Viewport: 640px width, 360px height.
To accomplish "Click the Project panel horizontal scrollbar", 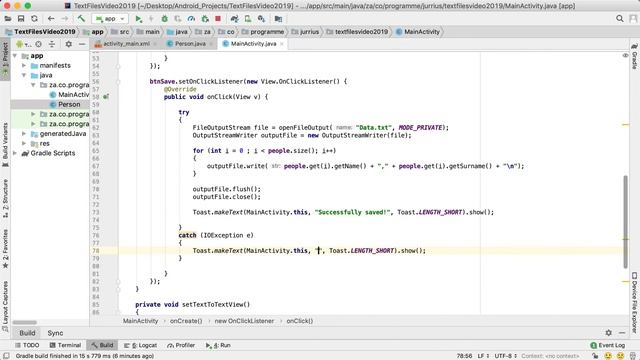I will [24, 322].
